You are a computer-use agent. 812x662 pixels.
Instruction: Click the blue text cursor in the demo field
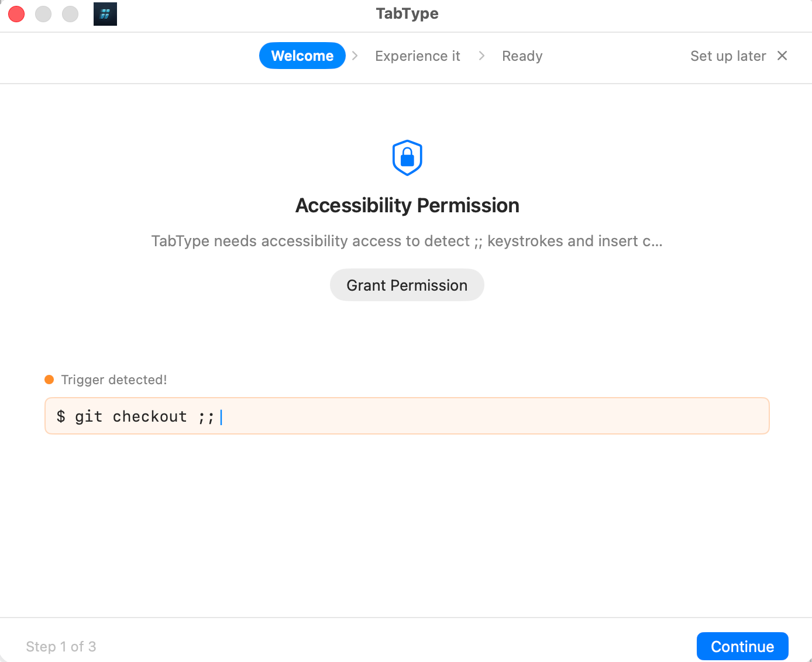pyautogui.click(x=221, y=416)
